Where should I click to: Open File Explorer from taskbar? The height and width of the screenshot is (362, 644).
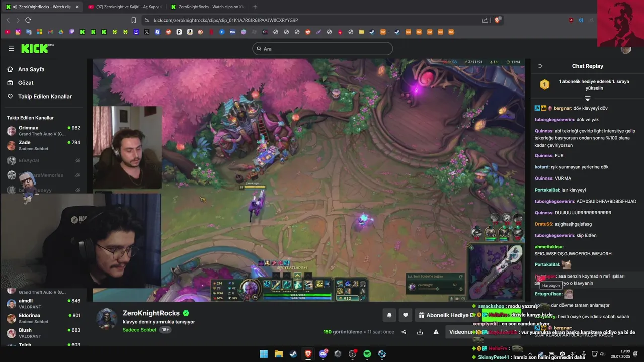(279, 354)
